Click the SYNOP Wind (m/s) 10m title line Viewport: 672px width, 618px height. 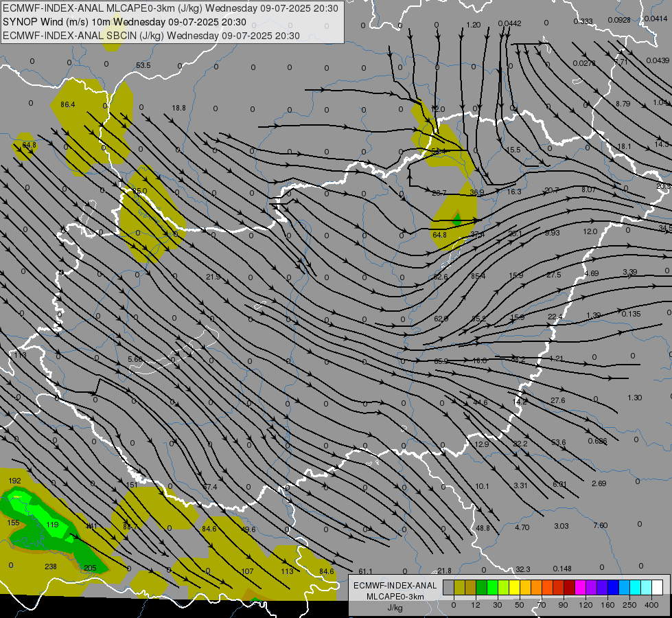click(x=124, y=22)
